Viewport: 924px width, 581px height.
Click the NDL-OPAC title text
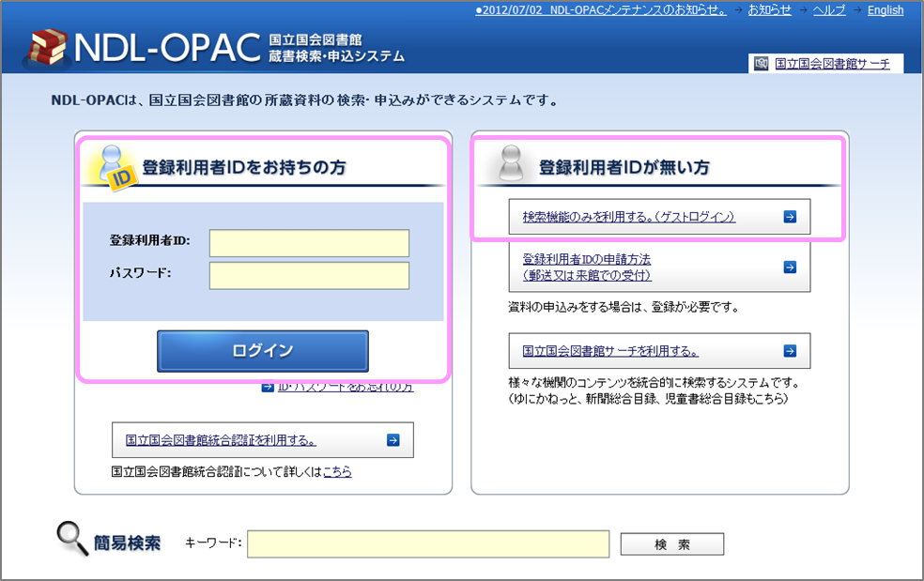[x=167, y=47]
